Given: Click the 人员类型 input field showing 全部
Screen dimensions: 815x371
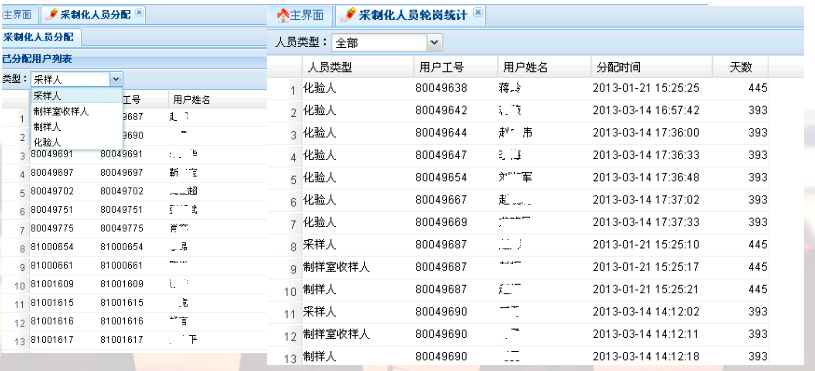Looking at the screenshot, I should click(379, 43).
